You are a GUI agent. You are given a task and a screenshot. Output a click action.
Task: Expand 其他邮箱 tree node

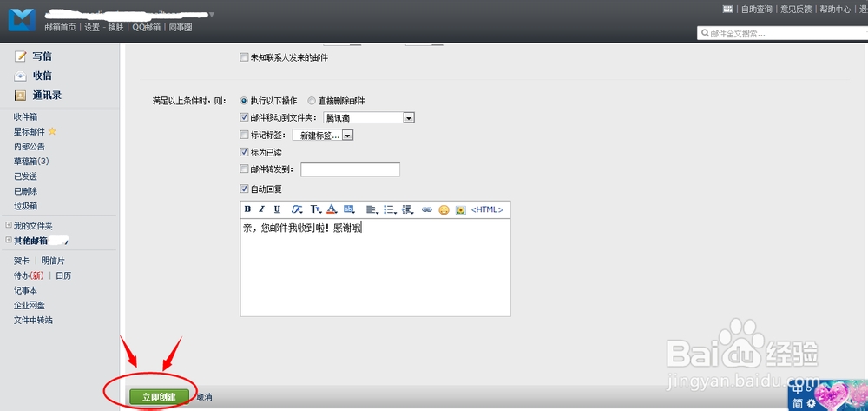coord(9,241)
